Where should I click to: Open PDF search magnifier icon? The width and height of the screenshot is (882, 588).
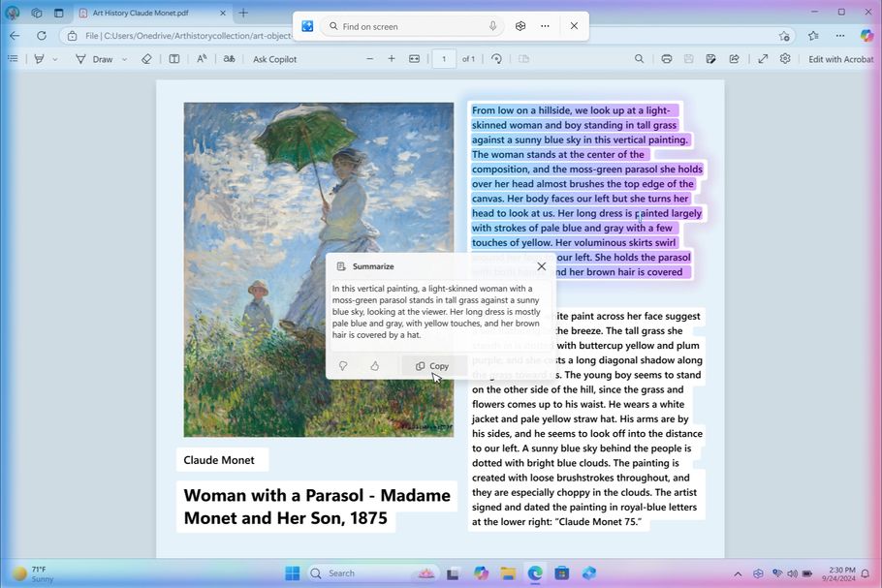click(x=639, y=59)
